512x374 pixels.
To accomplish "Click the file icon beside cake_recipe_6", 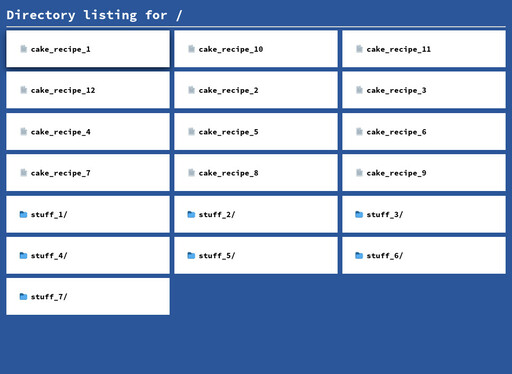I will coord(359,132).
